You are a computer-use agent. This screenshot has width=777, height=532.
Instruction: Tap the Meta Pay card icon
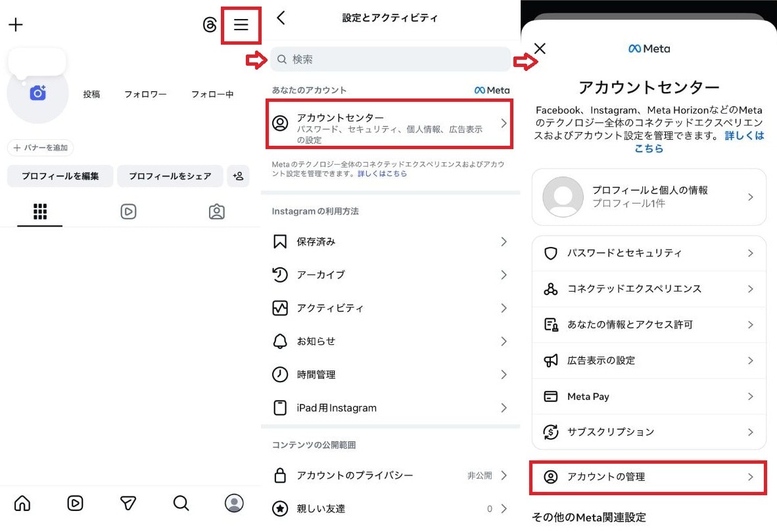551,397
